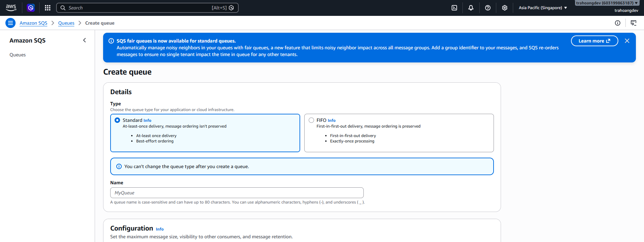
Task: Open the info panel icon at top right
Action: (x=618, y=23)
